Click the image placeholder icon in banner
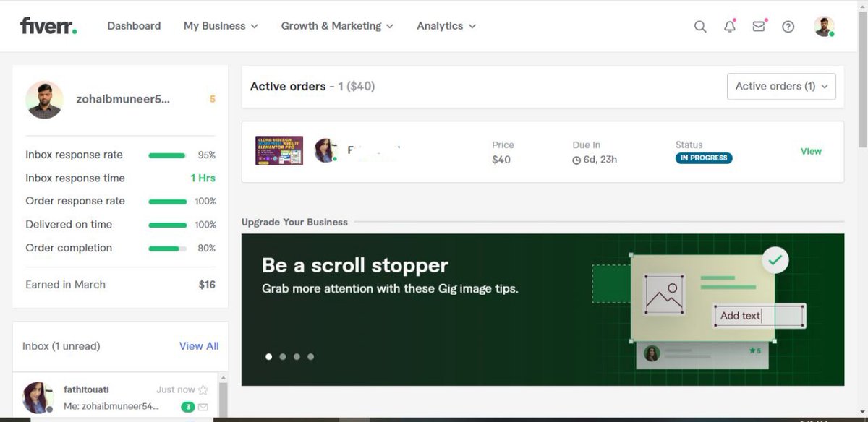Screen dimensions: 868x422 pyautogui.click(x=664, y=294)
